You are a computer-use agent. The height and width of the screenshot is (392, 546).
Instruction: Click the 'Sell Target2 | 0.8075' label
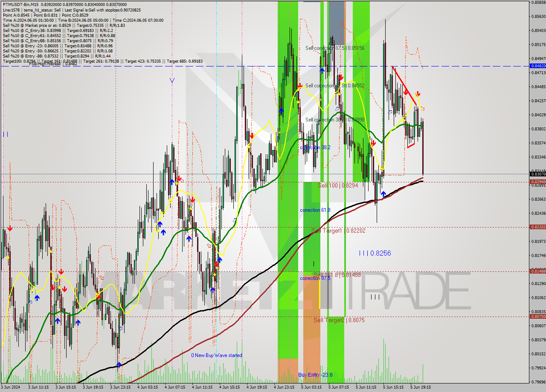(x=339, y=320)
